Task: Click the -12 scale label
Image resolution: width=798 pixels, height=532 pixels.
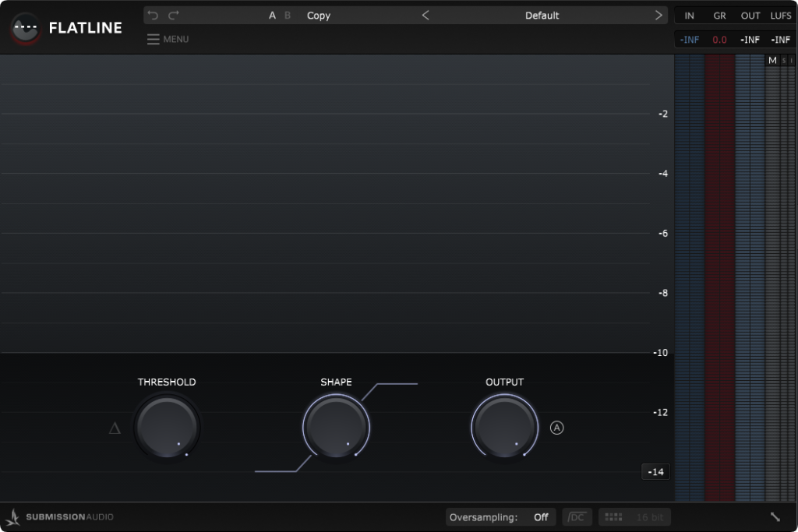Action: tap(661, 413)
